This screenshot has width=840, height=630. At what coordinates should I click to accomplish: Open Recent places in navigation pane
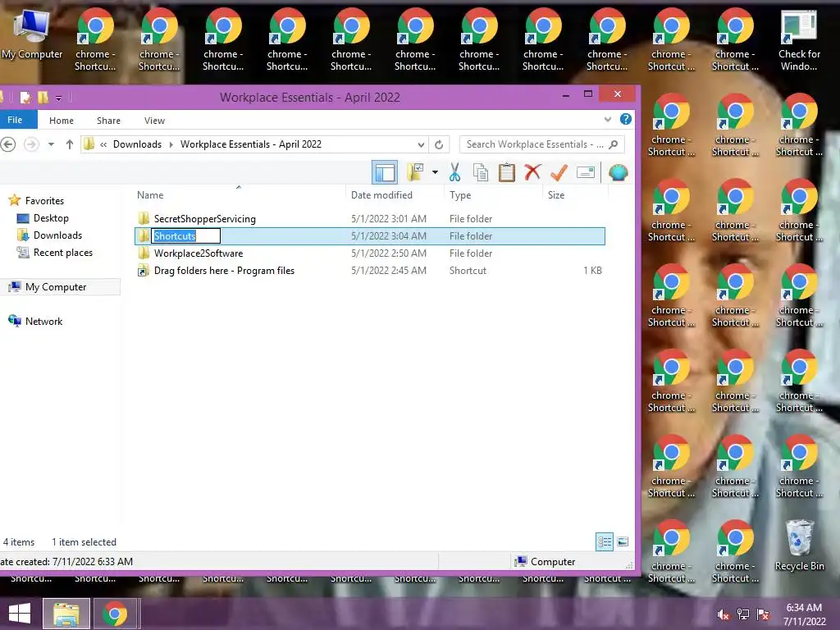point(62,253)
